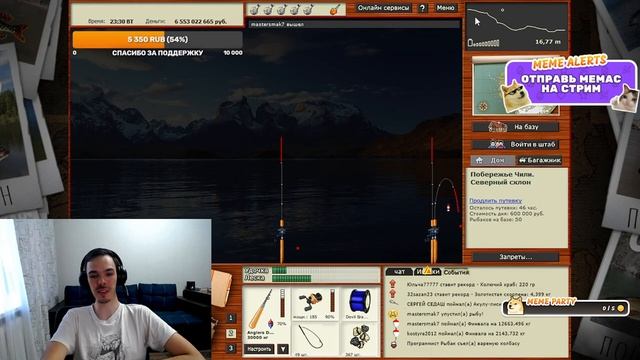Click the money value 6 553 022 665 руб.
640x360 pixels.
[201, 21]
